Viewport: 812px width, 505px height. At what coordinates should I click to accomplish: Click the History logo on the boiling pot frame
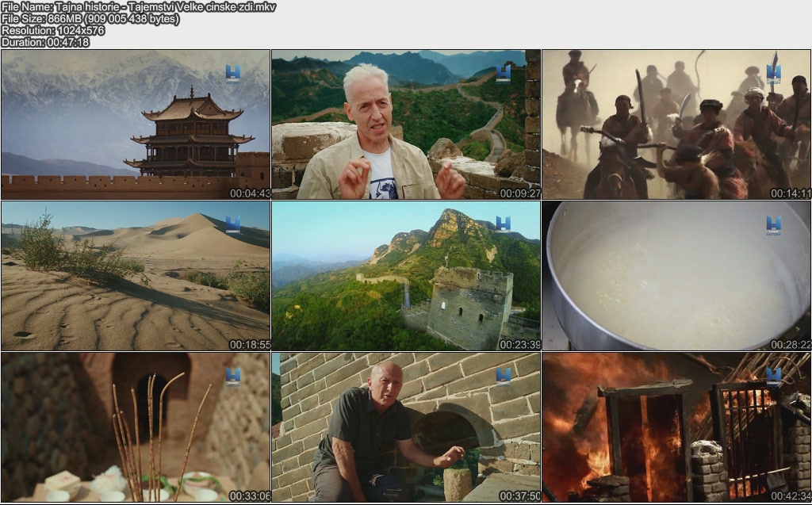(x=773, y=225)
